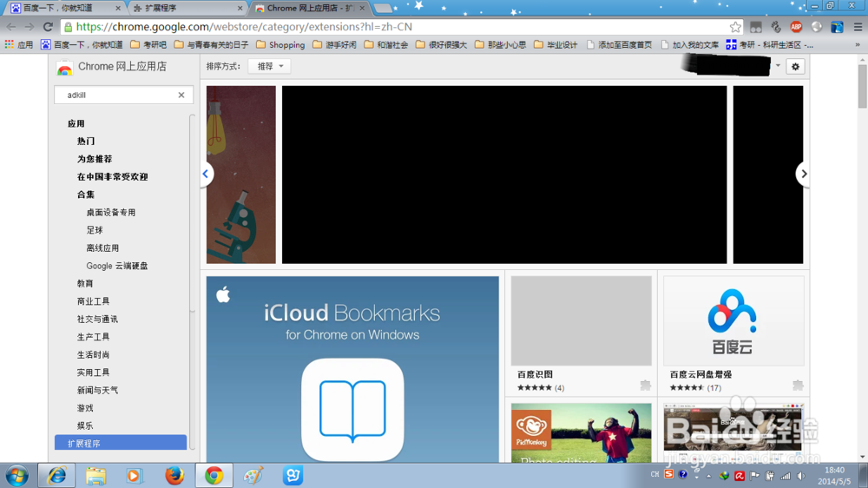Select the 足球 collection
868x488 pixels.
pos(95,230)
